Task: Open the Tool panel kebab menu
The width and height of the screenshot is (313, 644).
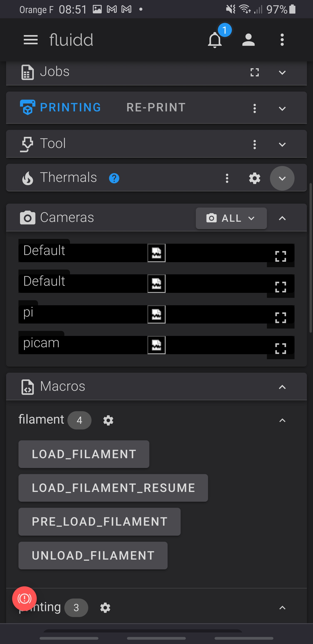Action: pos(254,144)
